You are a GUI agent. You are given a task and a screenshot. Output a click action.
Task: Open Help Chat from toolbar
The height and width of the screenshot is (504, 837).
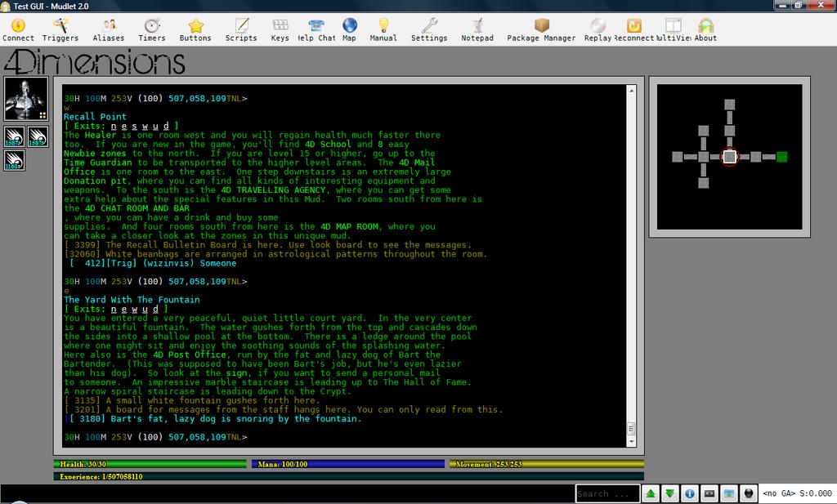pos(316,30)
